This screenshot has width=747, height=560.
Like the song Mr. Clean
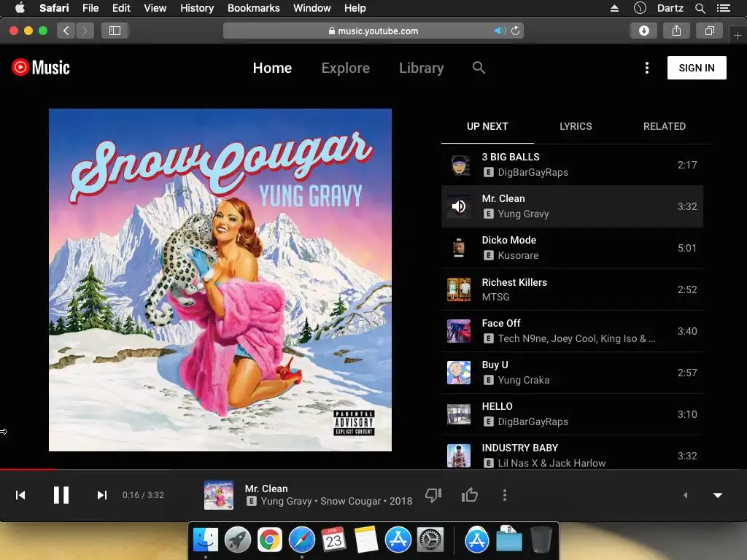pos(469,495)
